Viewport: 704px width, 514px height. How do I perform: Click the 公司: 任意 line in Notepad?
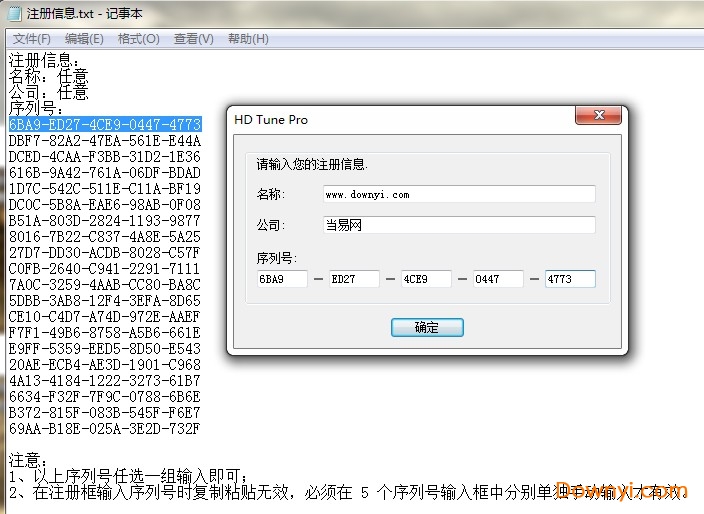coord(48,92)
